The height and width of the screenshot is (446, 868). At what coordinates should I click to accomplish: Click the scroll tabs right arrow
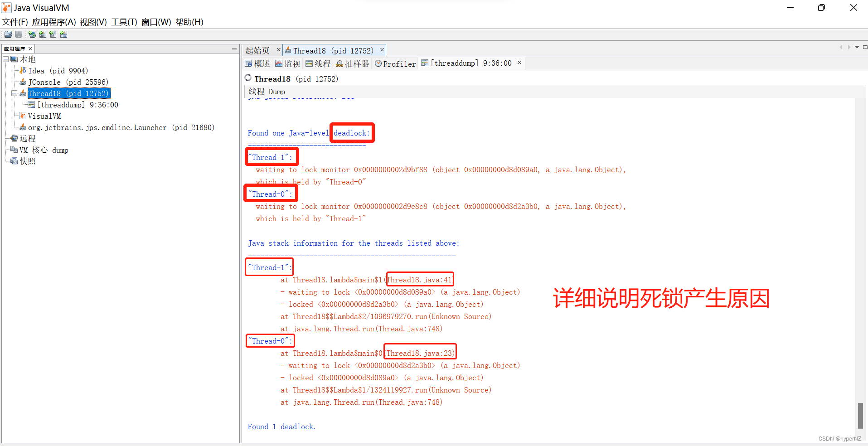[x=849, y=47]
